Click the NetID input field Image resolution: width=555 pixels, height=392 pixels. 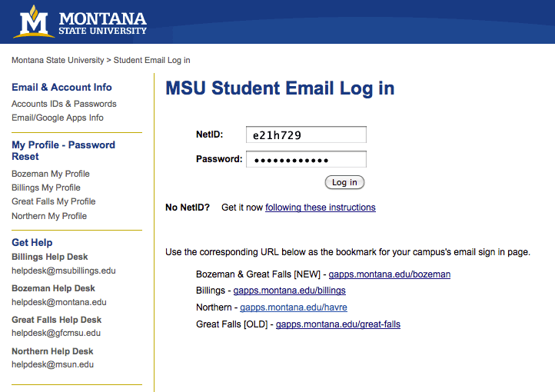click(306, 135)
